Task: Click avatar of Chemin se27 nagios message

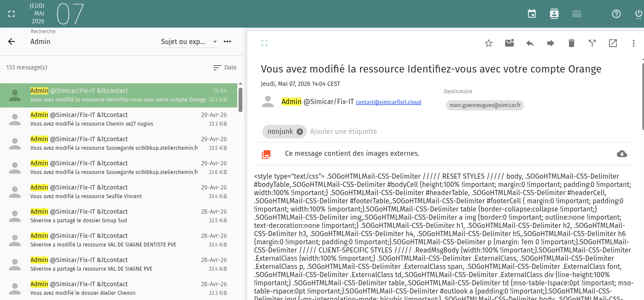Action: [15, 120]
